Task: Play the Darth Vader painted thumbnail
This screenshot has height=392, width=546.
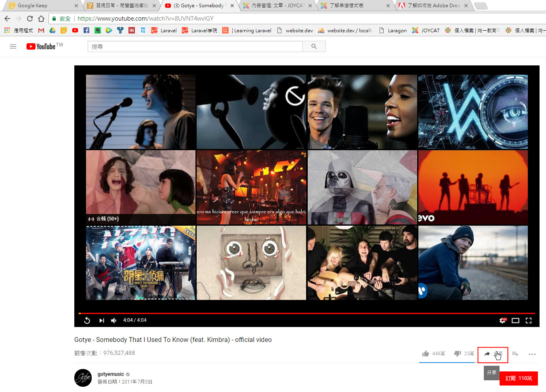Action: tap(362, 187)
